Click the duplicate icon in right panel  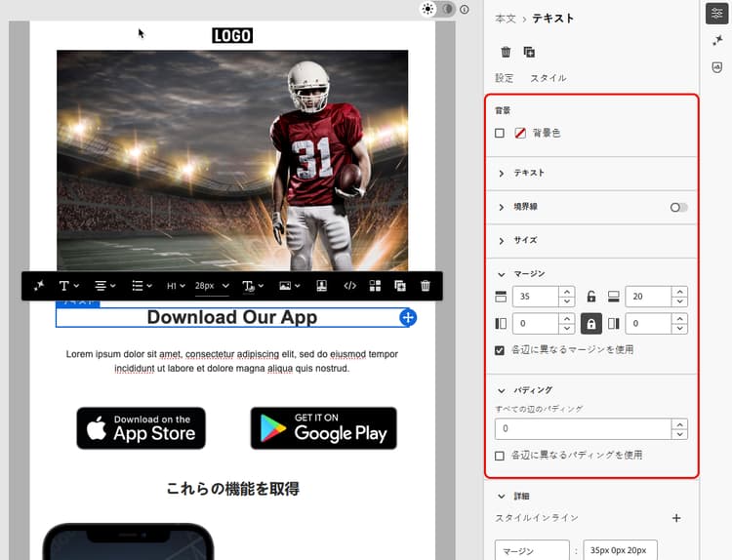click(529, 52)
